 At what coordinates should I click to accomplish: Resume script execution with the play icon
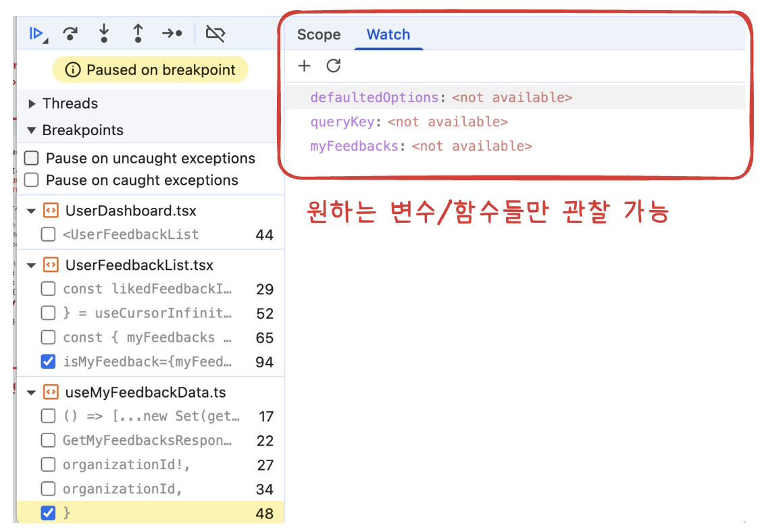point(36,34)
